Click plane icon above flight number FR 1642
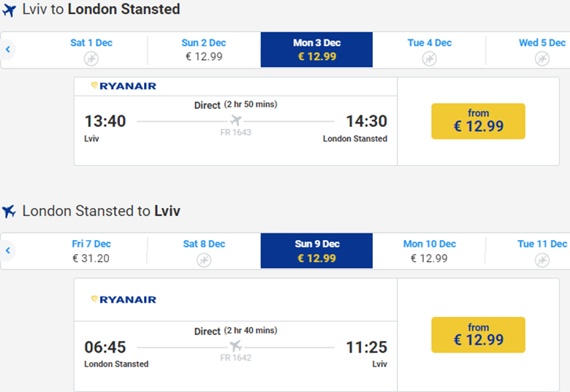570x392 pixels. [235, 346]
